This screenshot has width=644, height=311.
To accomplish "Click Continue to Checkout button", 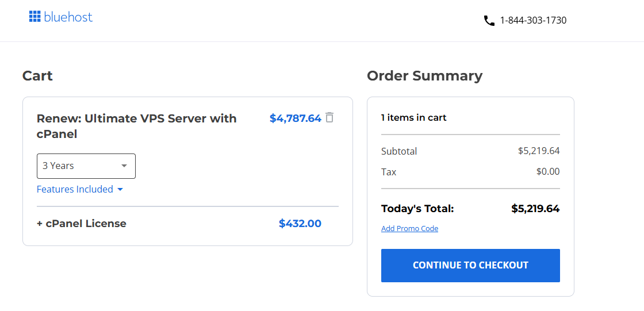I will [x=470, y=266].
